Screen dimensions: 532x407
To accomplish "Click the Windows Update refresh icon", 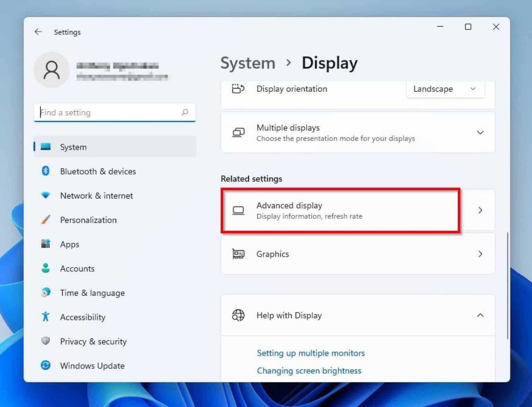I will click(46, 365).
